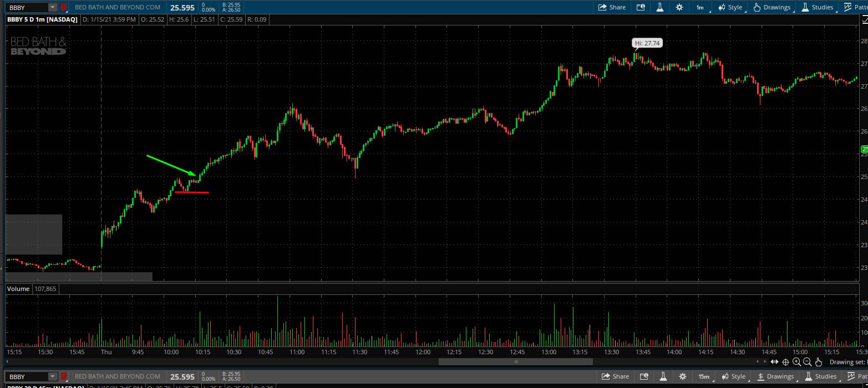The width and height of the screenshot is (868, 388).
Task: Click the zoom out magnifier icon
Action: point(808,362)
